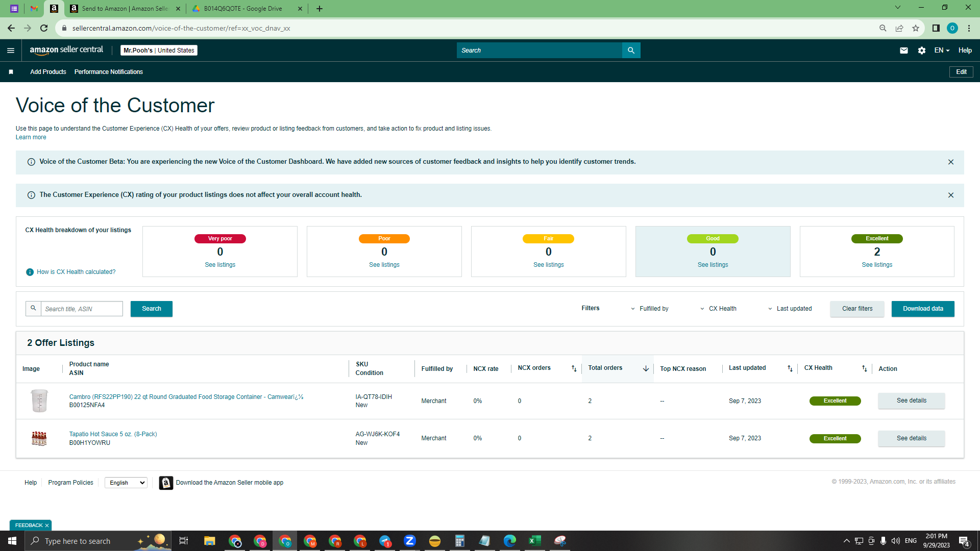This screenshot has width=980, height=551.
Task: Switch to the Send to Amazon tab
Action: 125,9
